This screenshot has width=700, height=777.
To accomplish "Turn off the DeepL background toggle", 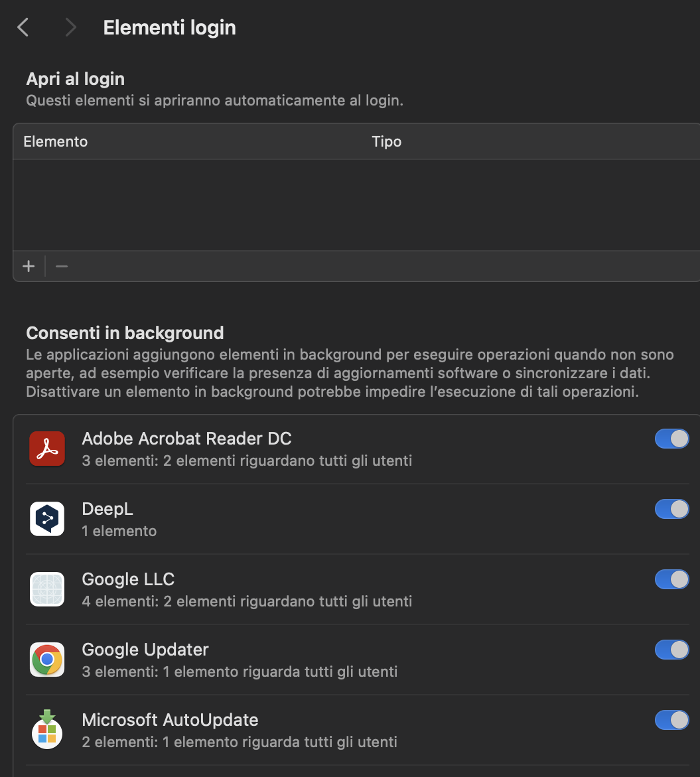I will 671,509.
